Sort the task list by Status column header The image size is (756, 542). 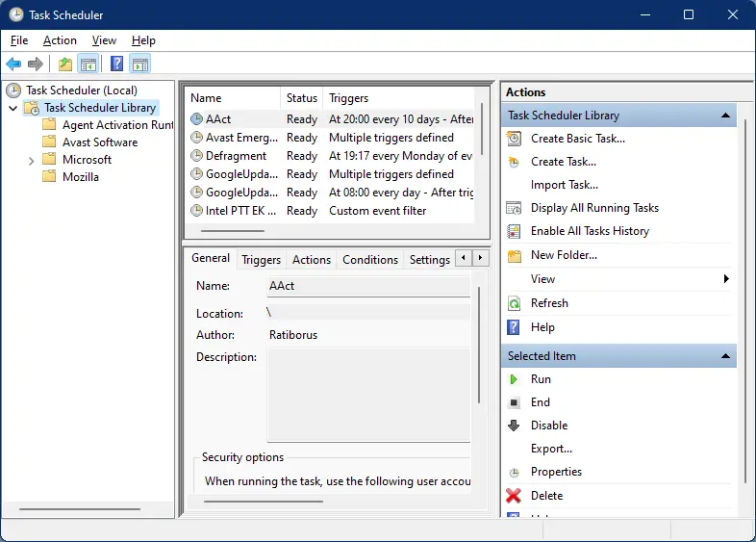[301, 98]
